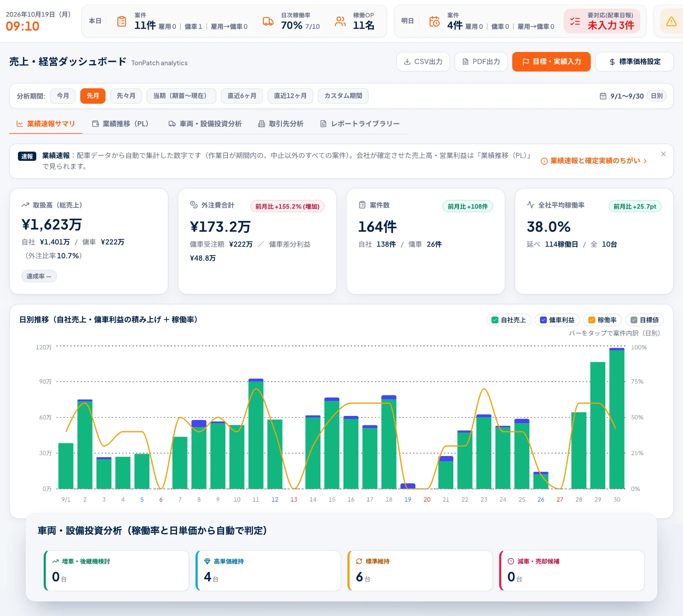This screenshot has height=616, width=683.
Task: Open the 取引先分析 tab
Action: (281, 124)
